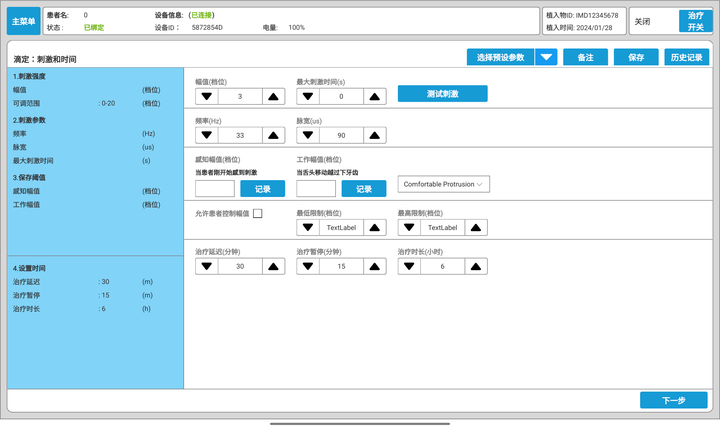Click 选择预设参数 preset button
720x428 pixels.
pyautogui.click(x=500, y=58)
